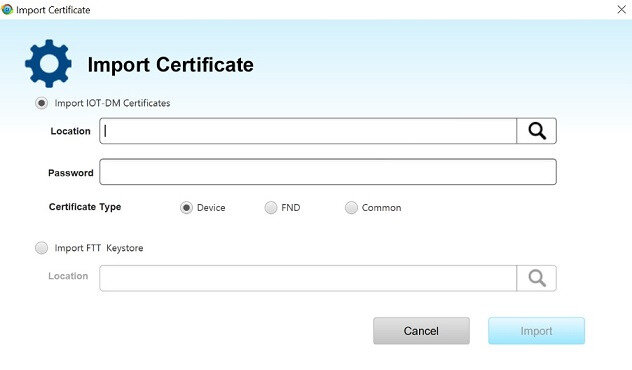The width and height of the screenshot is (632, 370).
Task: Click the bold Import Certificate heading
Action: pos(170,64)
